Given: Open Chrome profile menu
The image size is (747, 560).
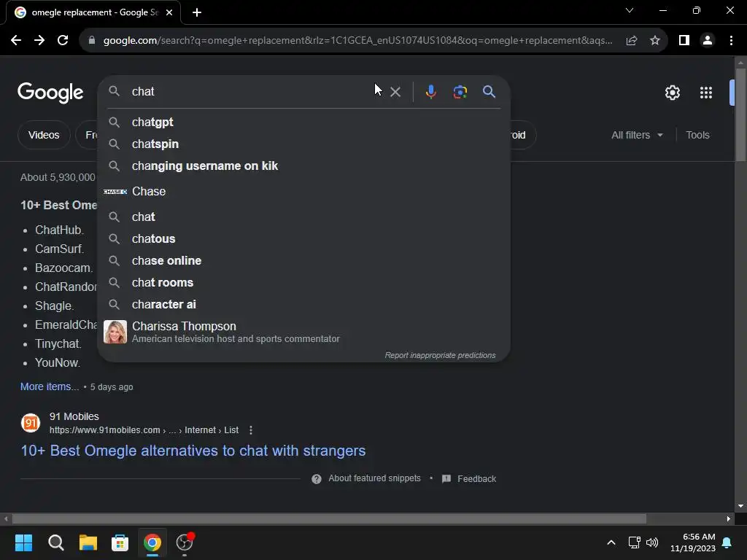Looking at the screenshot, I should coord(708,41).
